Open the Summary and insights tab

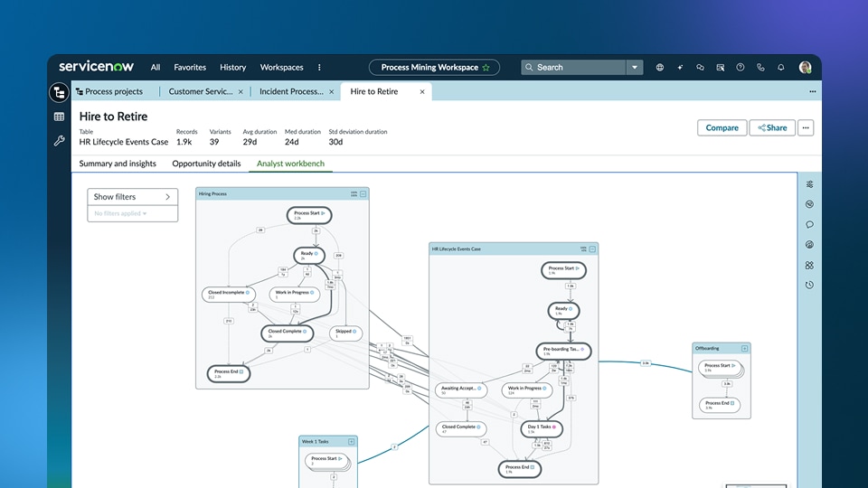click(118, 164)
